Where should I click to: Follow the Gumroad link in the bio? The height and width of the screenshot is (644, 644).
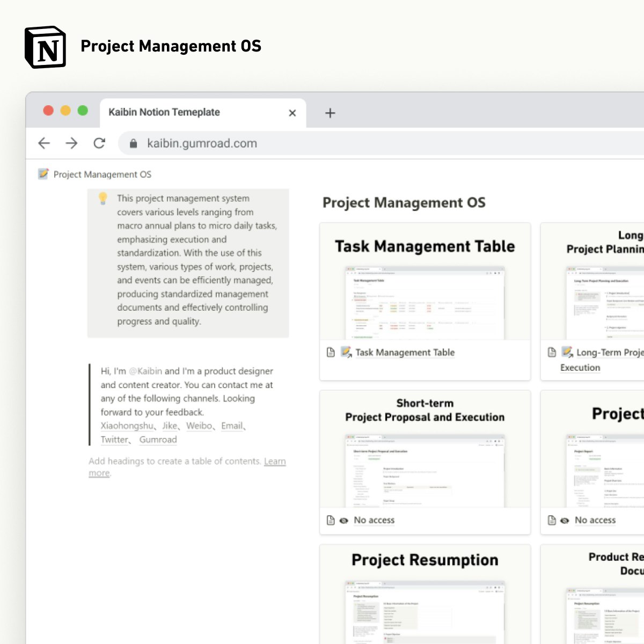(158, 440)
